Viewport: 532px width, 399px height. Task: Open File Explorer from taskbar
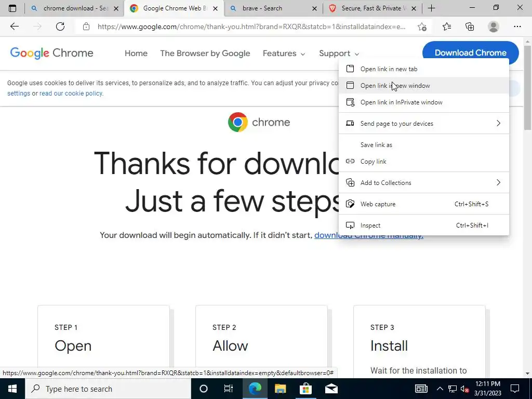[x=280, y=389]
